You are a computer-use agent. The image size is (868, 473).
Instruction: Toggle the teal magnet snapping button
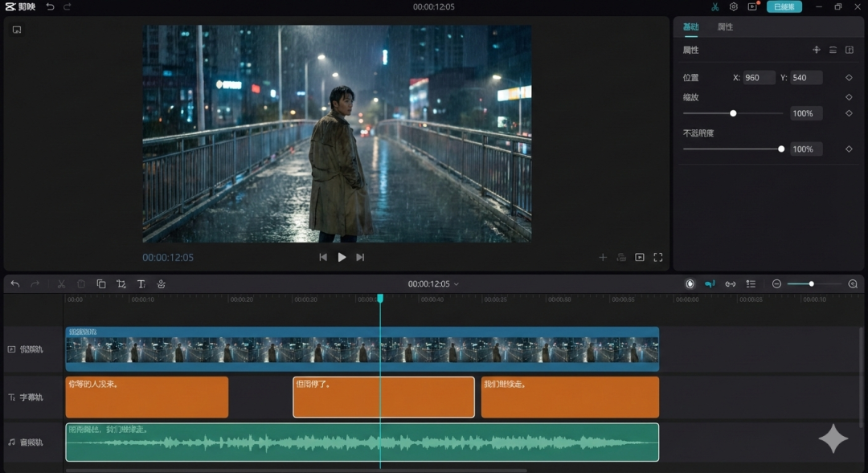pos(710,284)
